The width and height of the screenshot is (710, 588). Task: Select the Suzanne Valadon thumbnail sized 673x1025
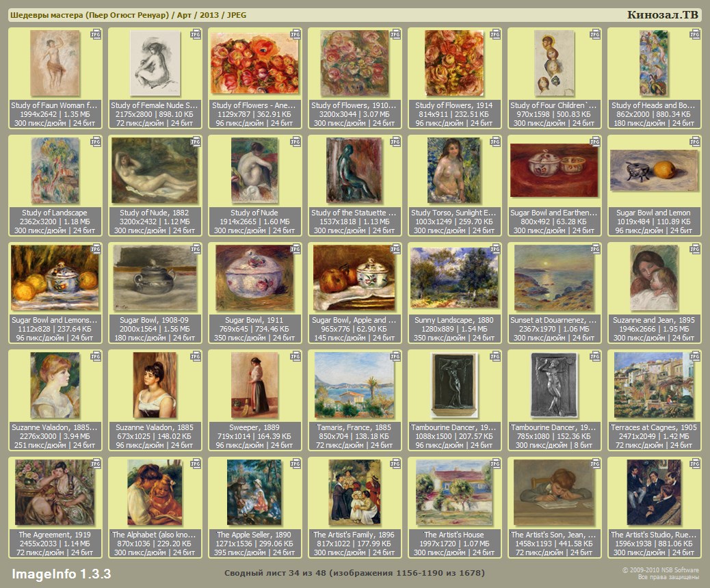pyautogui.click(x=155, y=385)
